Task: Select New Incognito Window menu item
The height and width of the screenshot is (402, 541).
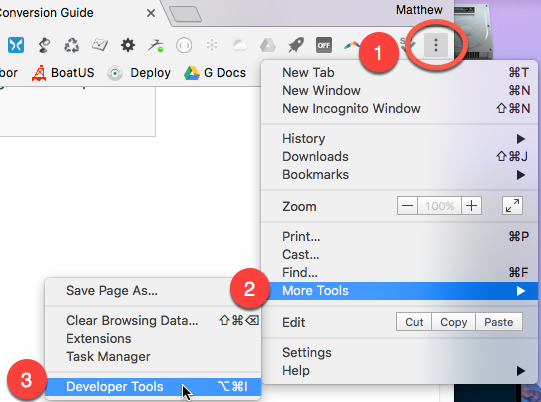Action: click(400, 109)
